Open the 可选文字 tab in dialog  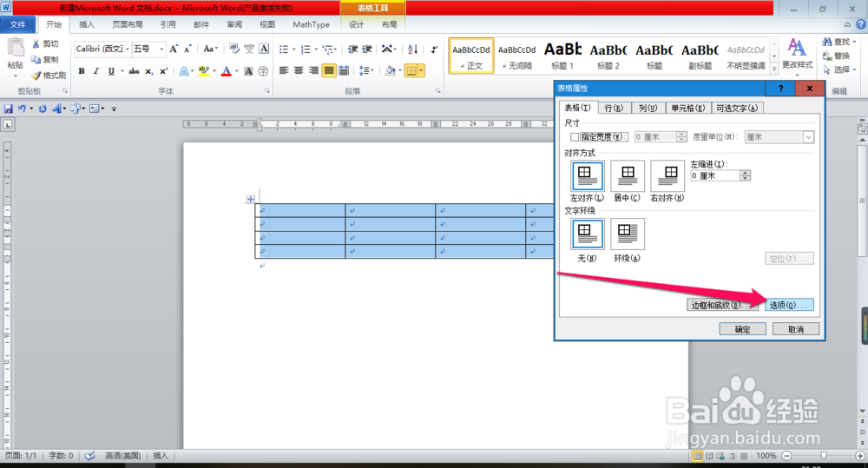737,108
